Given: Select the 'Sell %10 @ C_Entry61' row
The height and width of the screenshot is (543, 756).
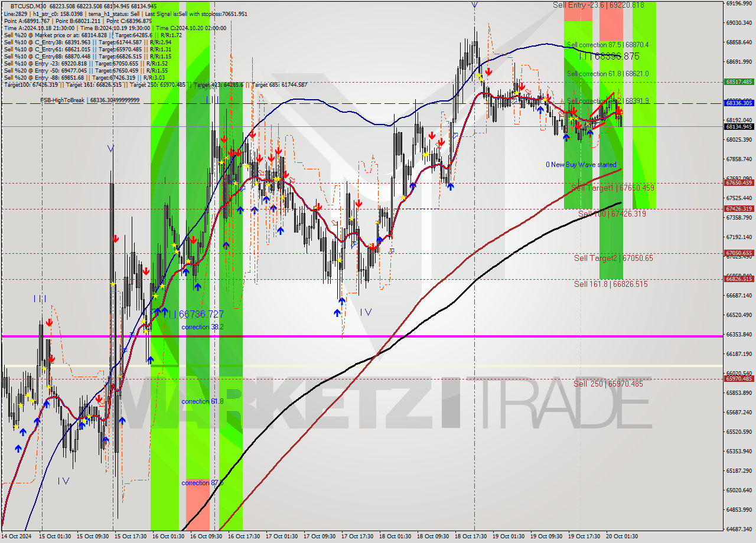Looking at the screenshot, I should tap(87, 49).
